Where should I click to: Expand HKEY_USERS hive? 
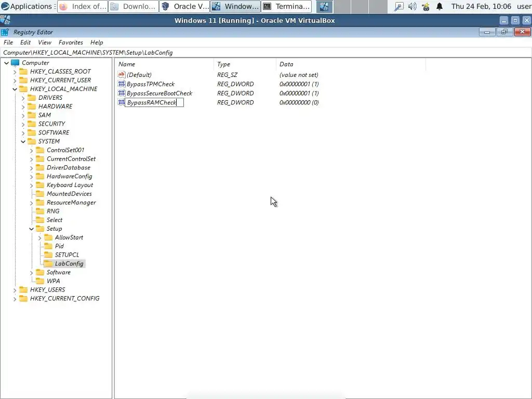coord(15,290)
